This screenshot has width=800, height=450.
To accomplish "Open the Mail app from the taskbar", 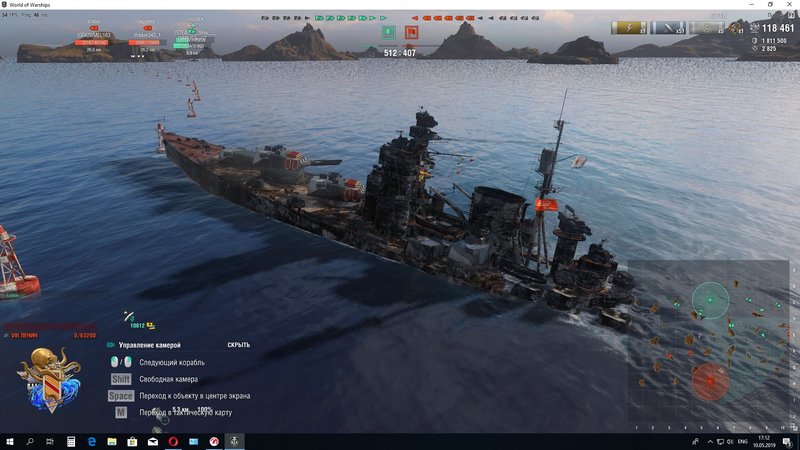I will pyautogui.click(x=153, y=441).
